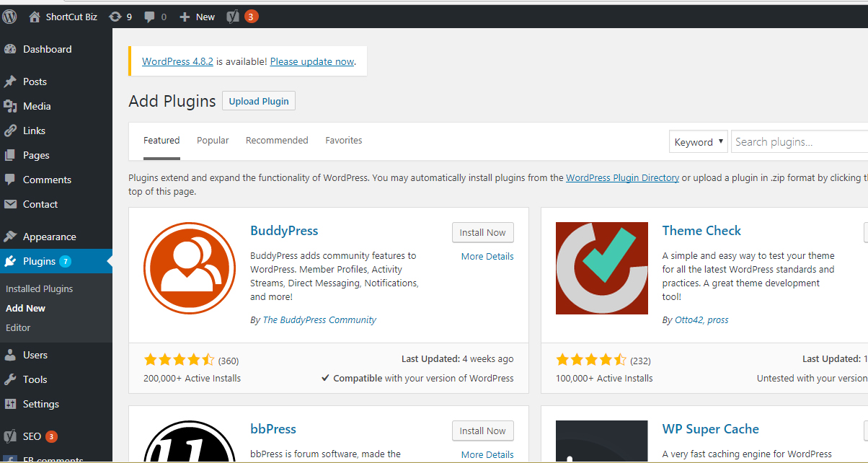The height and width of the screenshot is (463, 868).
Task: Install bbPress with Install Now
Action: (x=483, y=431)
